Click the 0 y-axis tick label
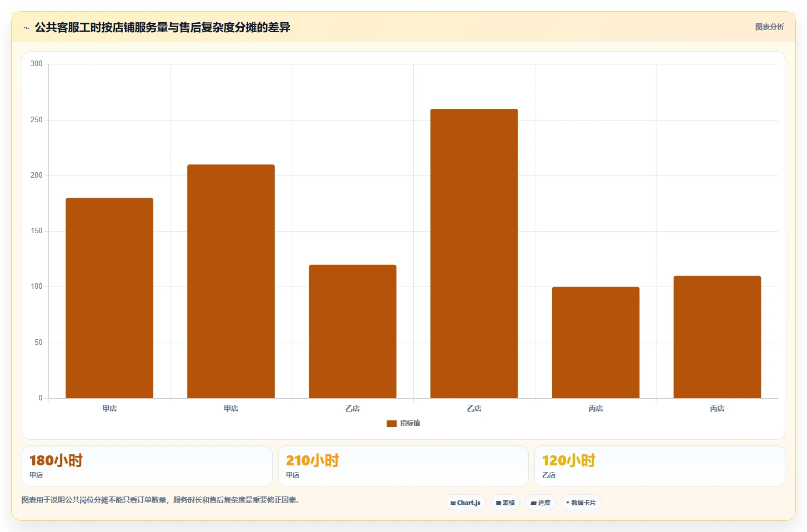The height and width of the screenshot is (532, 807). coord(41,398)
